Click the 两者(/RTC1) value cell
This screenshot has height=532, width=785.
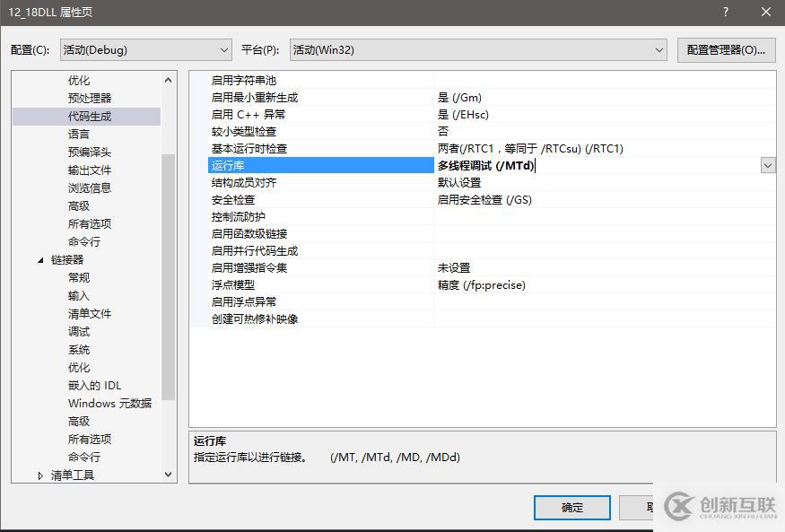[531, 149]
